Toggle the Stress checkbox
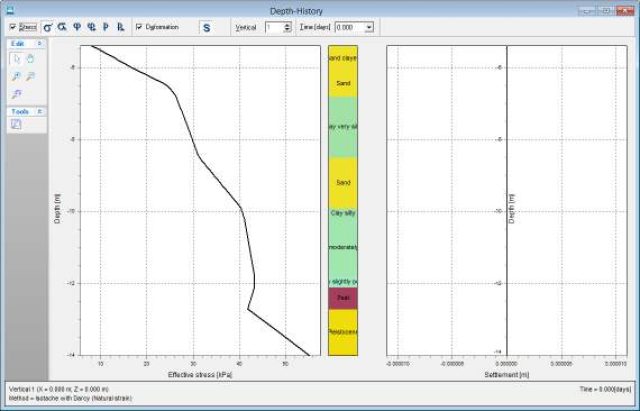The width and height of the screenshot is (640, 411). (x=13, y=27)
